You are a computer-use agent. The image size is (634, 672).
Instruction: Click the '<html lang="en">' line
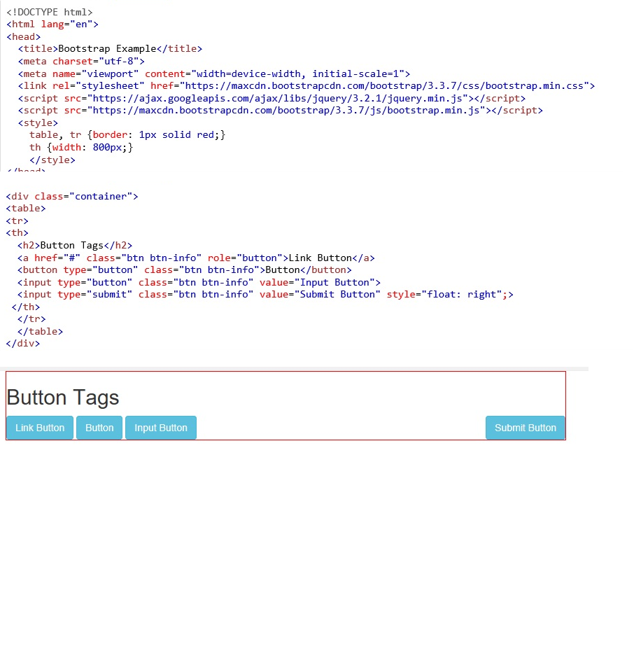[52, 24]
